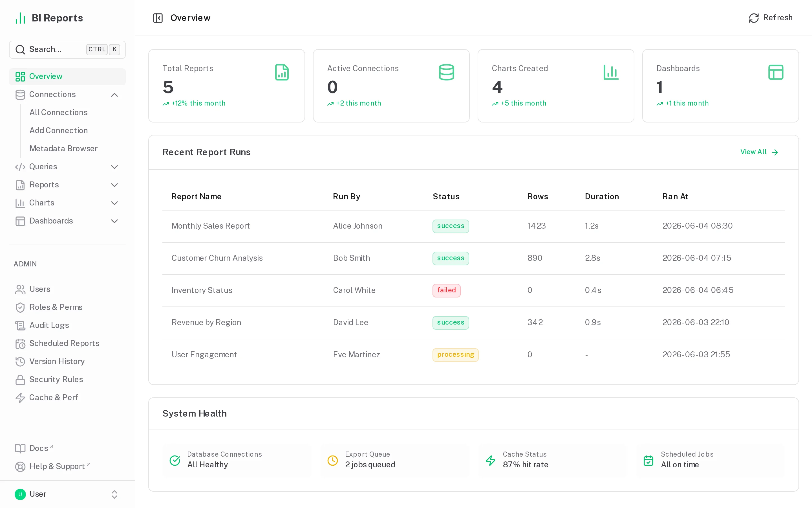Click the Refresh button
Screen dimensions: 812x508
(x=770, y=18)
